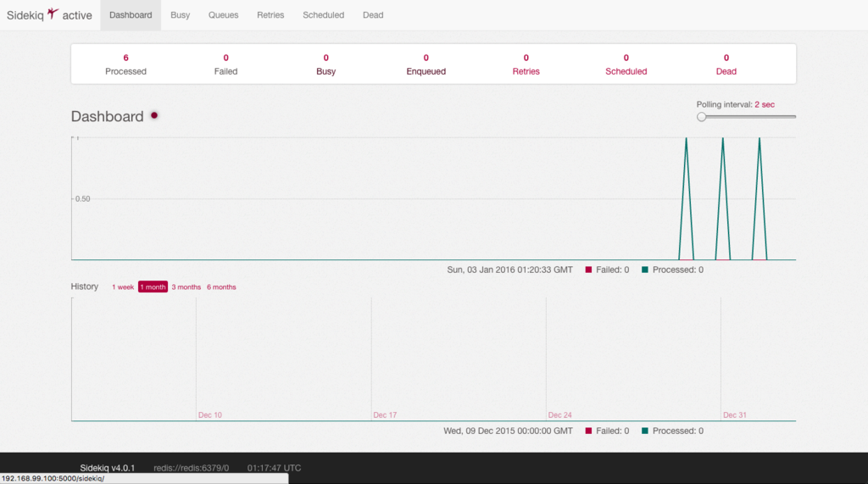868x484 pixels.
Task: Click the 'Polling interval: 2 sec' label
Action: pyautogui.click(x=735, y=104)
